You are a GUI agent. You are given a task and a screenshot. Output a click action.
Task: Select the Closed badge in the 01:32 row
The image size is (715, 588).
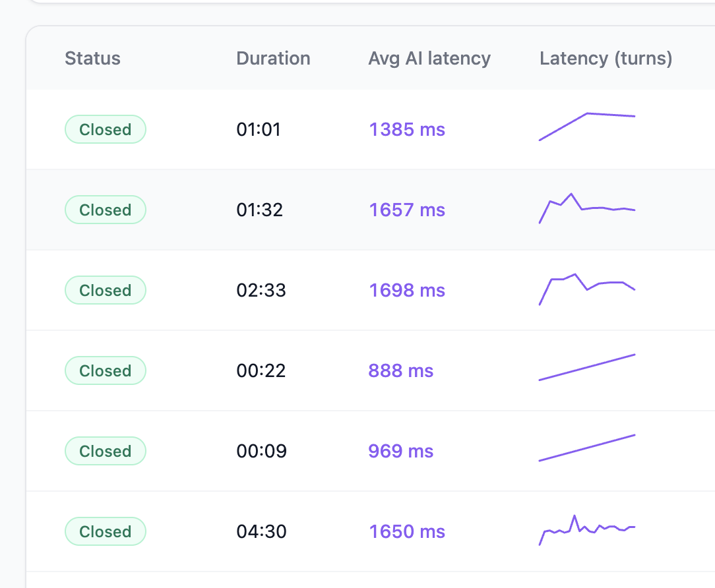[106, 210]
